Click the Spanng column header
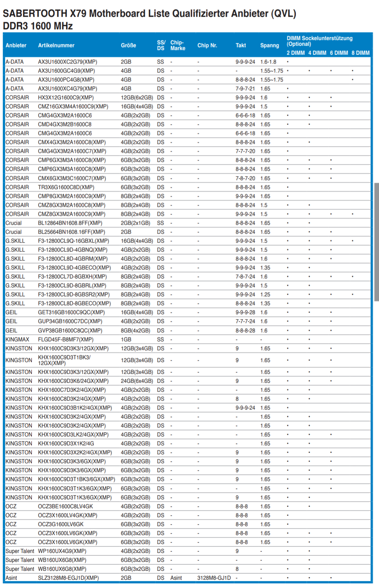This screenshot has height=588, width=379. 270,45
